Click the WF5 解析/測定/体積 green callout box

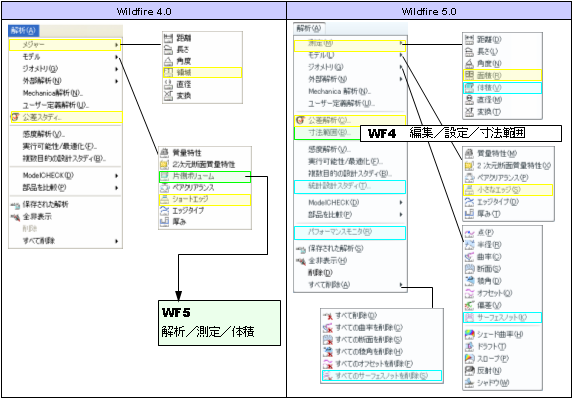click(x=219, y=323)
